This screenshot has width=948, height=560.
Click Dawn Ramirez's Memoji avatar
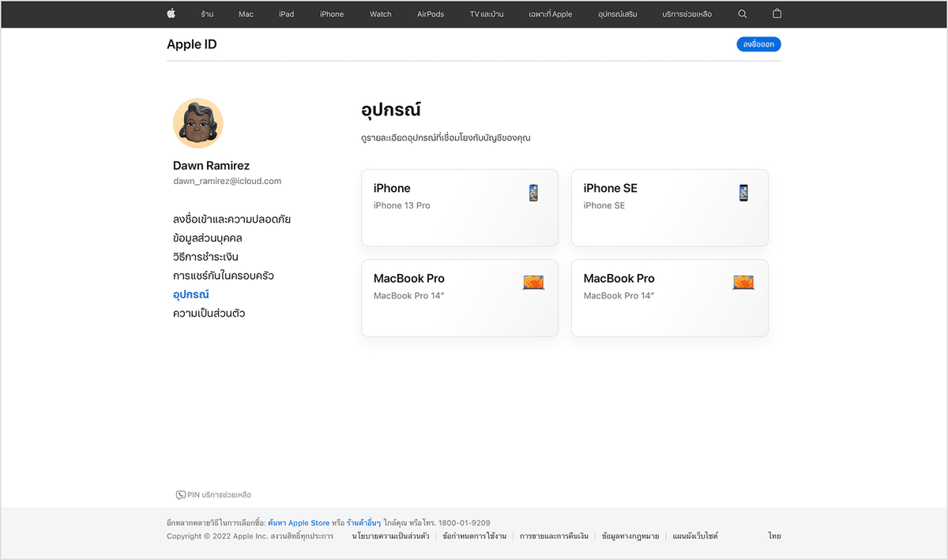(198, 123)
